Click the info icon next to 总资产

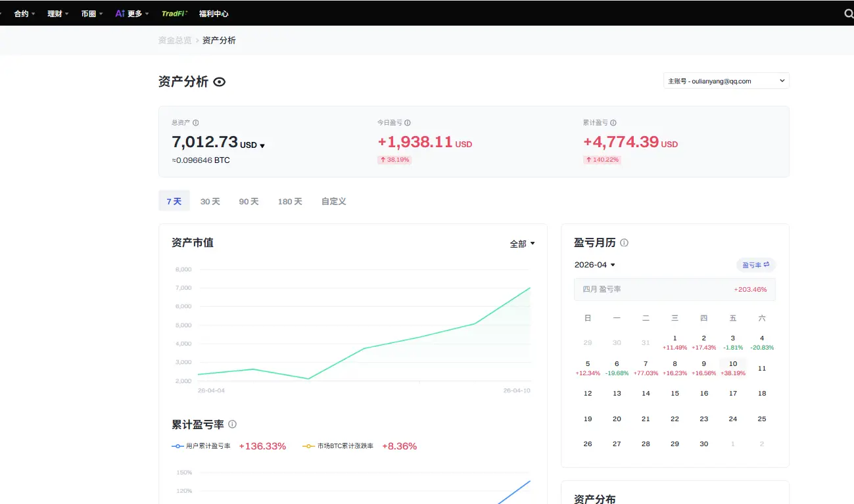click(x=196, y=123)
